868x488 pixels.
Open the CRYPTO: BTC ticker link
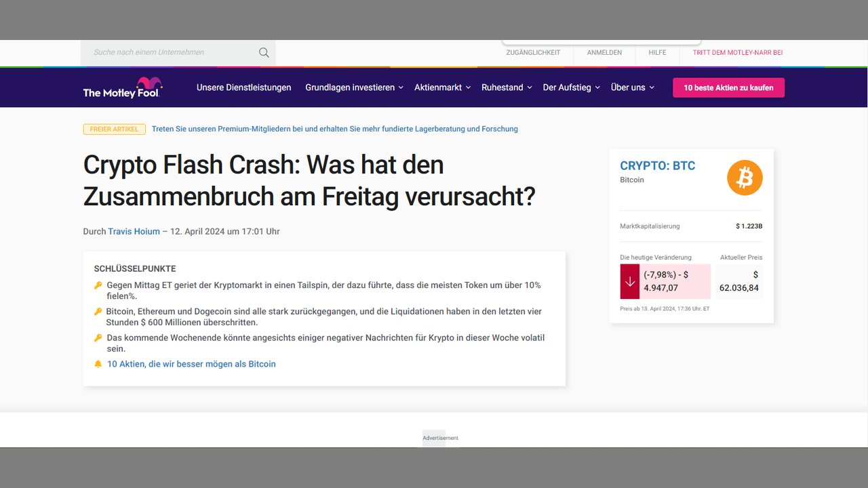coord(657,166)
